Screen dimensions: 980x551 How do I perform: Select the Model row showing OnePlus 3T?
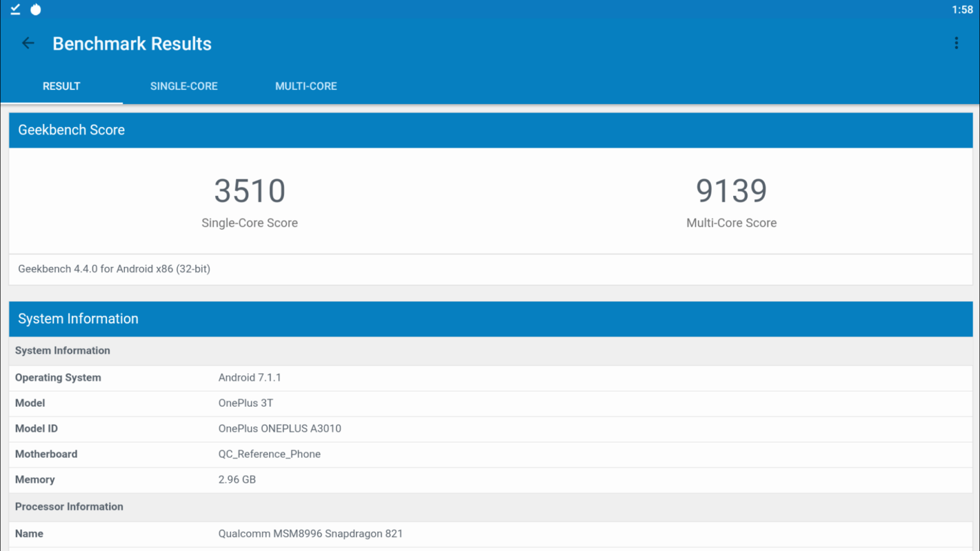[490, 404]
